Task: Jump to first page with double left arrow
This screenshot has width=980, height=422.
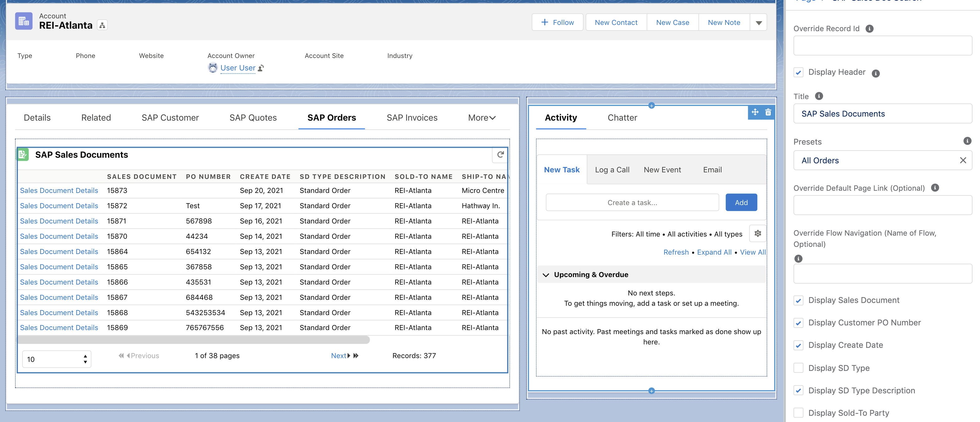Action: [121, 356]
